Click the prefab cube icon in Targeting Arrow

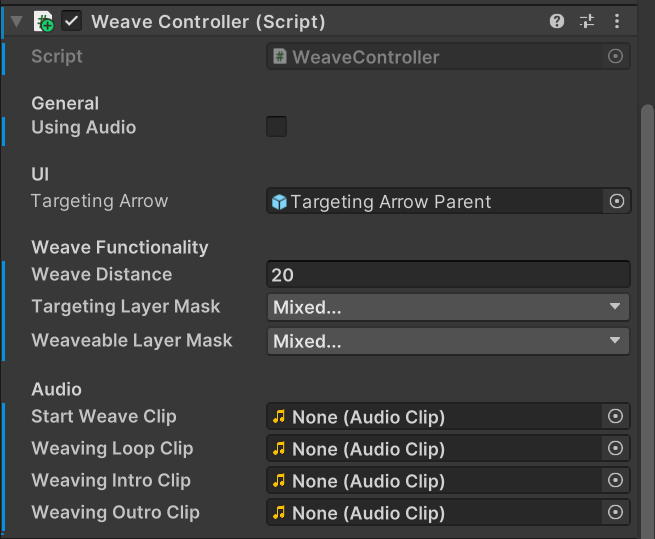coord(279,202)
